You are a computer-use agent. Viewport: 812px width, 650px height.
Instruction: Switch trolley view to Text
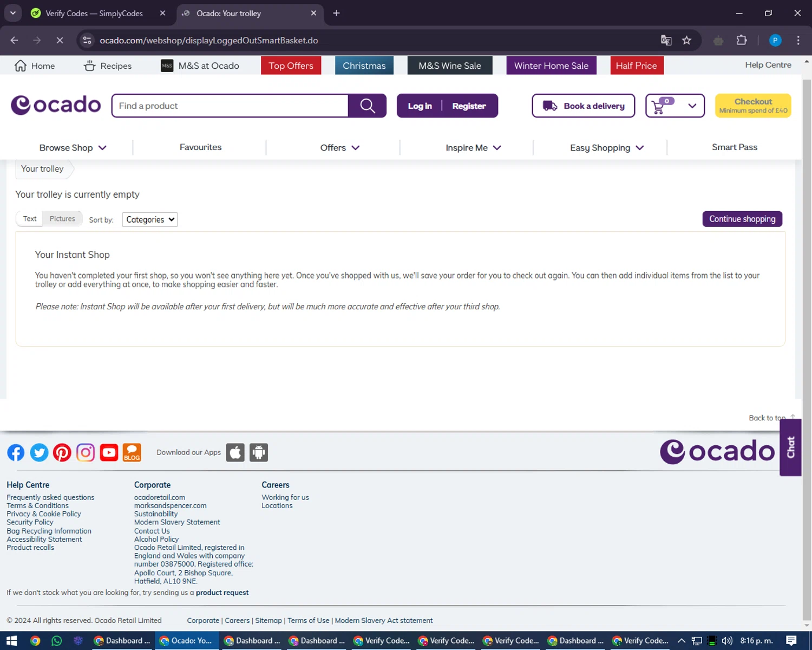[x=30, y=219]
